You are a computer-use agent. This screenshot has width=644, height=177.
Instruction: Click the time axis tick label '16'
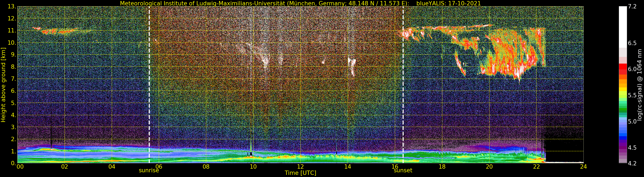click(395, 167)
